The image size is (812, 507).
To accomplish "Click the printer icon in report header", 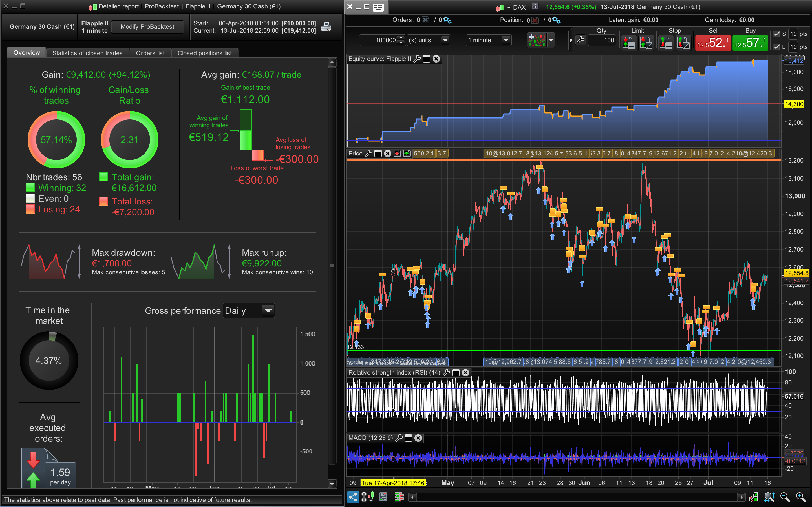I will pos(326,27).
